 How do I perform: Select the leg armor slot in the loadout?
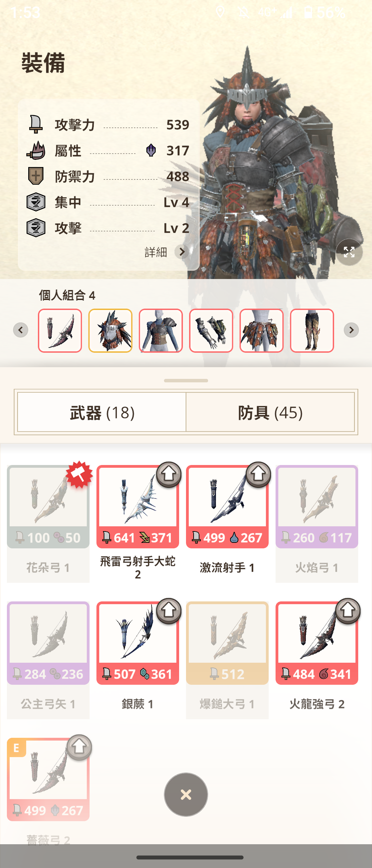(x=312, y=331)
